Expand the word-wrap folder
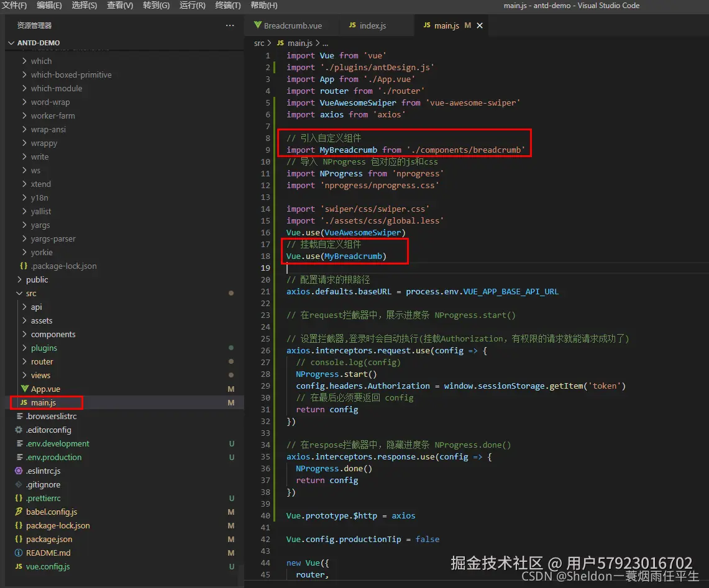The height and width of the screenshot is (588, 709). pos(24,102)
